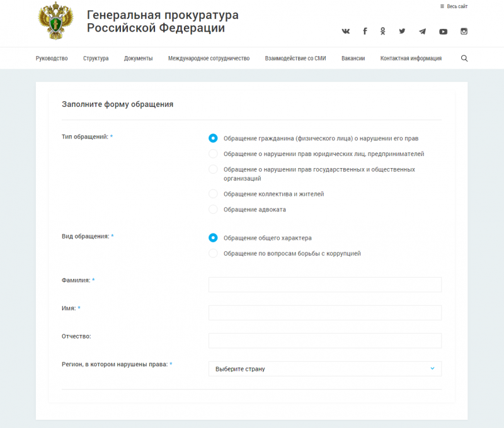Open 'Взаимодействие со СМИ' menu item
This screenshot has height=428, width=504.
coord(295,59)
